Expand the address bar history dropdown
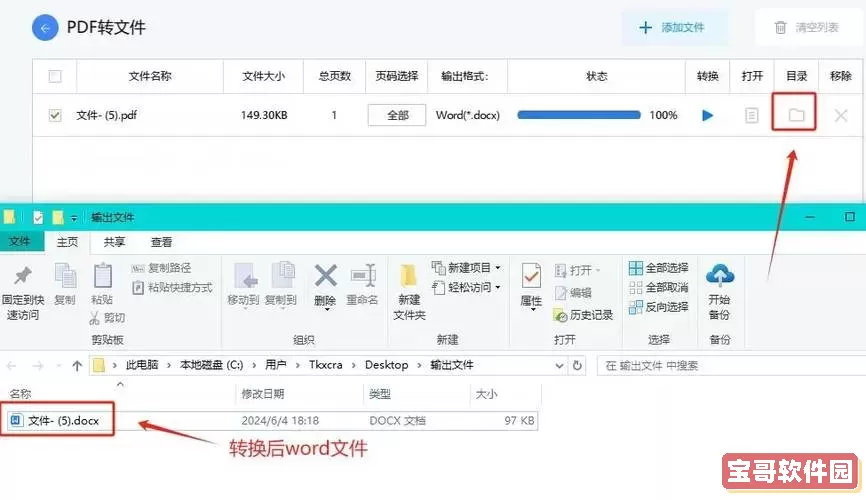The height and width of the screenshot is (500, 866). click(x=559, y=366)
